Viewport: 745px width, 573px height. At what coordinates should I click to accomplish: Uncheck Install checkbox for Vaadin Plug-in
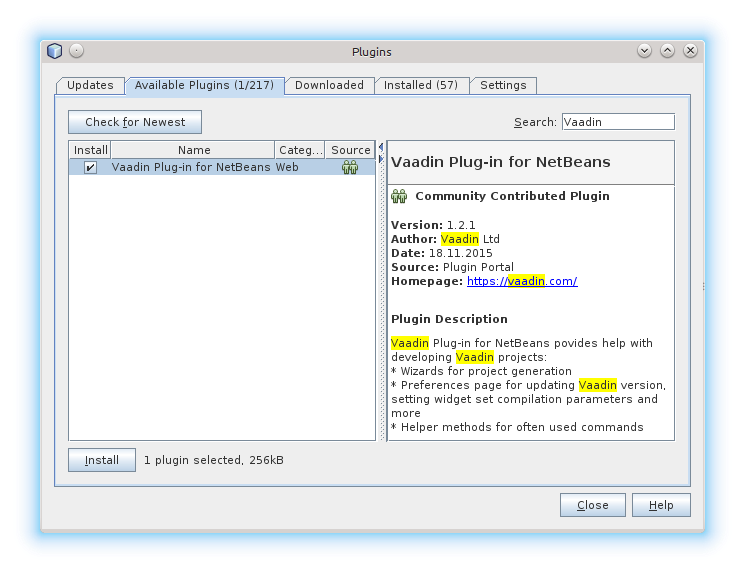coord(90,167)
